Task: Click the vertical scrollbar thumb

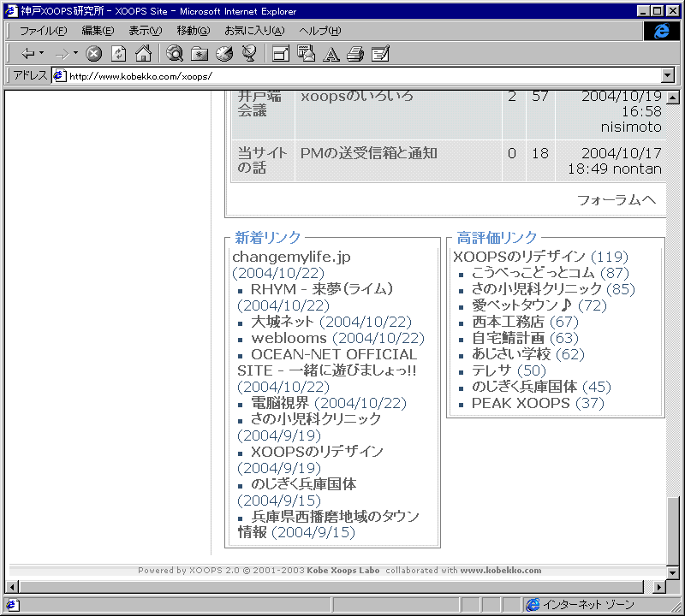Action: (x=673, y=530)
